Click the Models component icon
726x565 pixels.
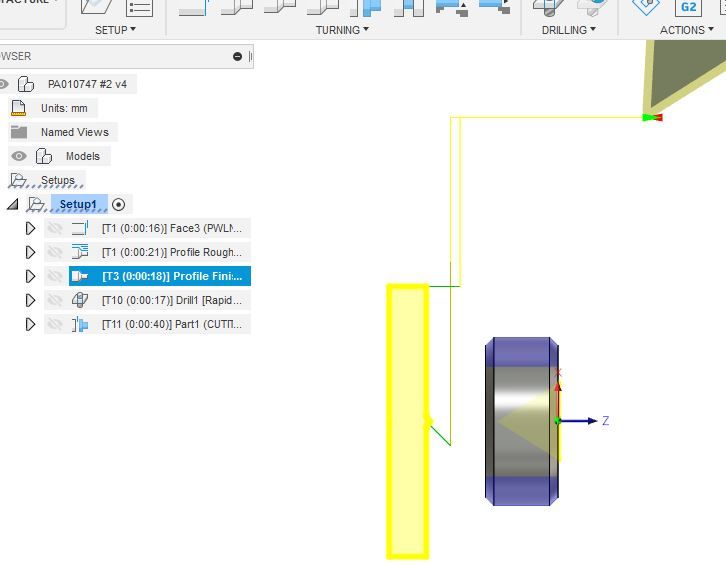(44, 156)
